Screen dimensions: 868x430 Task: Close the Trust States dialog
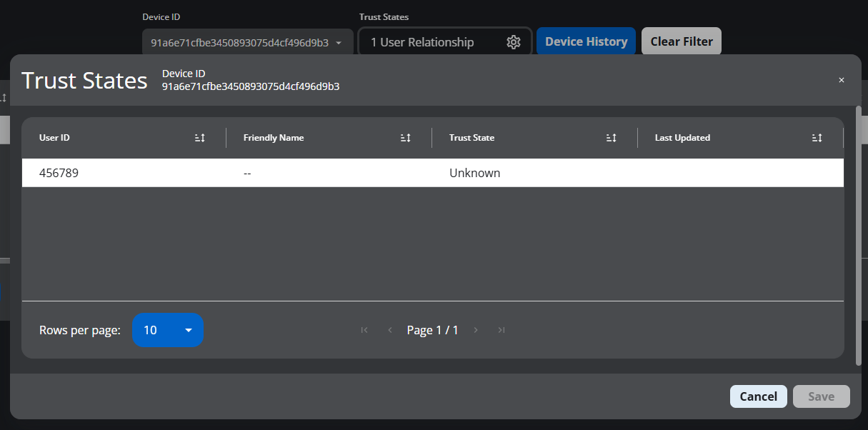[842, 80]
